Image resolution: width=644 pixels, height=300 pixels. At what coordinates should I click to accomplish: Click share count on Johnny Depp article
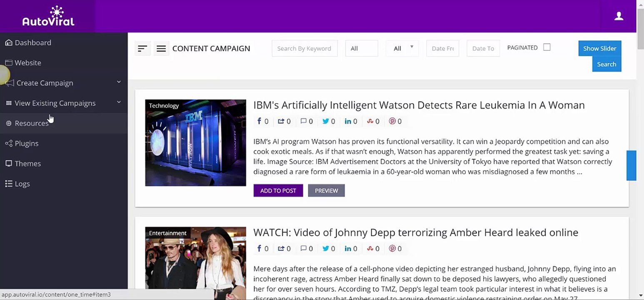[285, 249]
